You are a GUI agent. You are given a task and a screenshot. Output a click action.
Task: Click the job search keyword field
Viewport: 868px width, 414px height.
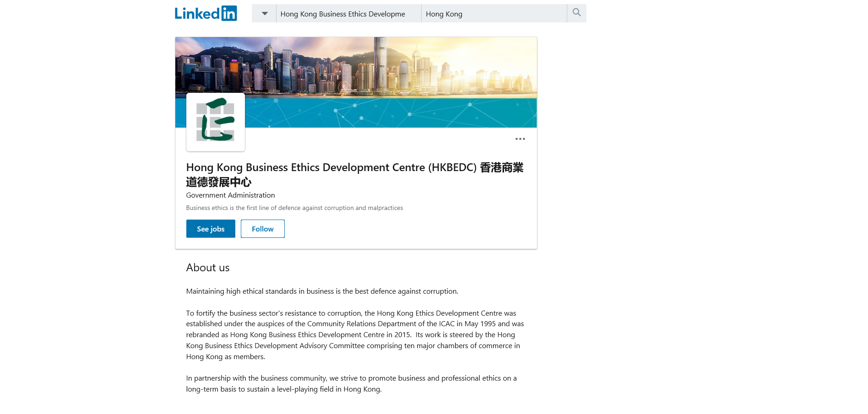348,14
